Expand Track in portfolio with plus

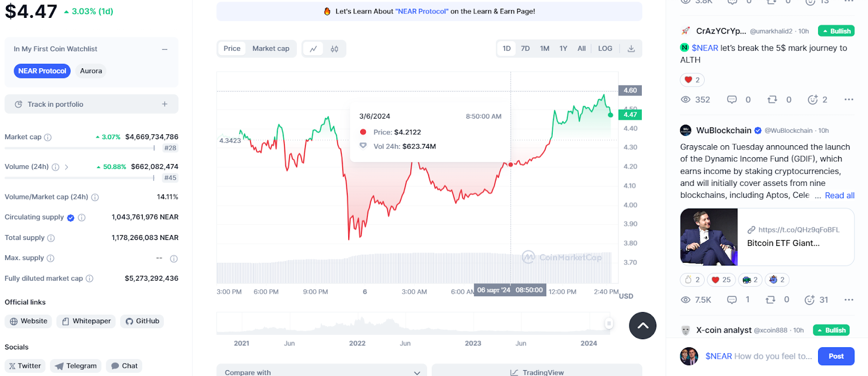pos(164,104)
